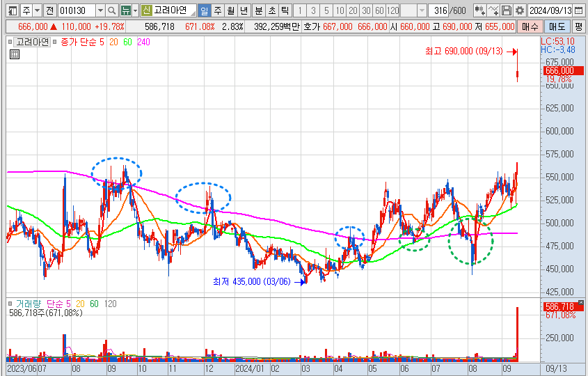Select second 초 chart period

(x=272, y=10)
